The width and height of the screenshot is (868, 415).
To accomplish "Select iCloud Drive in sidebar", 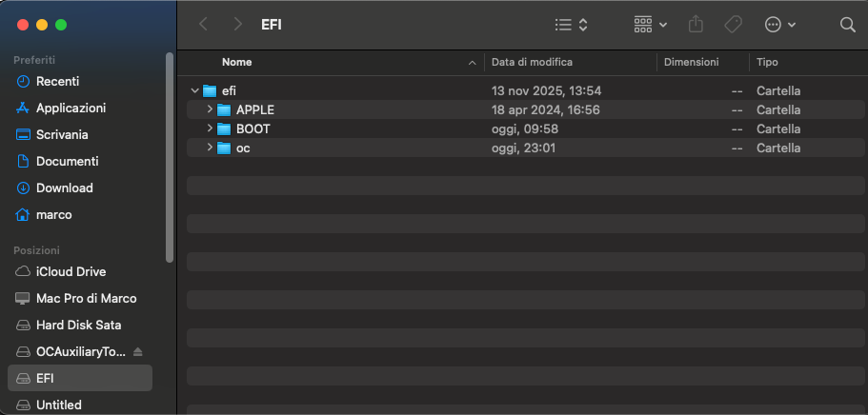I will [71, 272].
